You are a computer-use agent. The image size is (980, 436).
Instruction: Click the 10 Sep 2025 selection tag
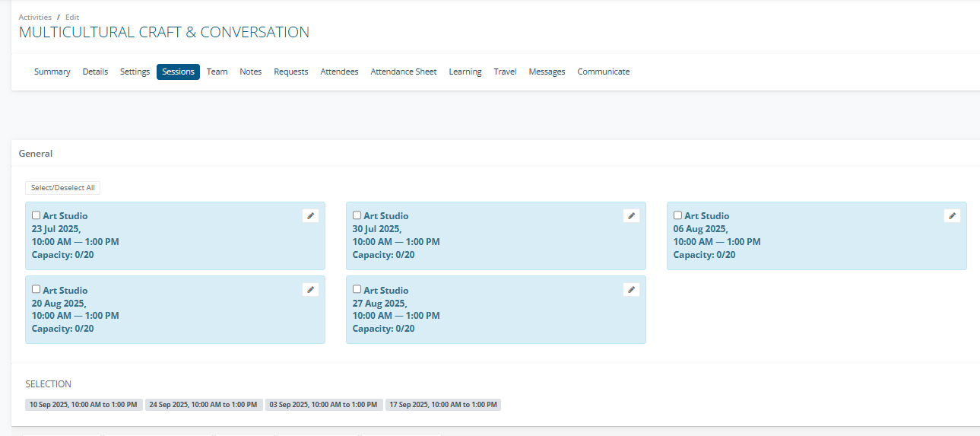[84, 405]
